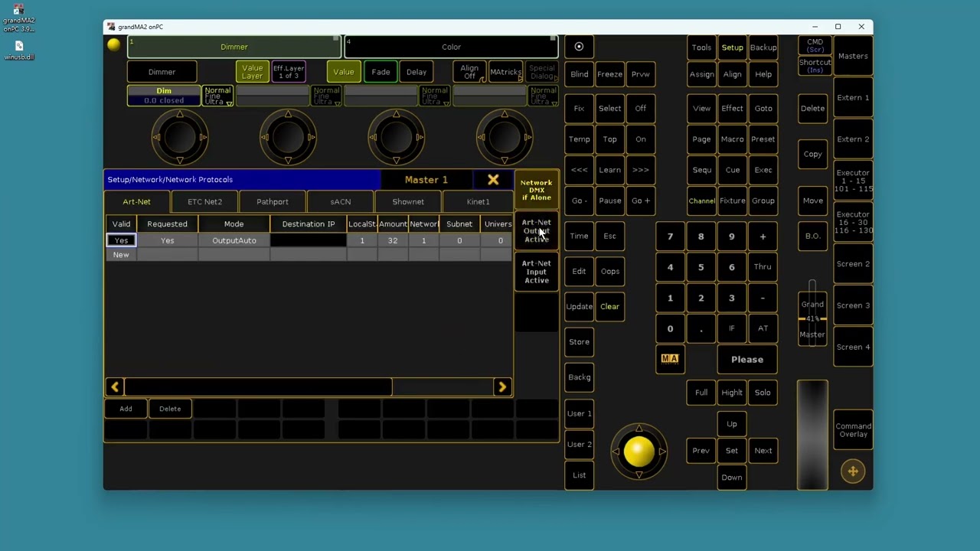The width and height of the screenshot is (980, 551).
Task: Toggle Network DMX if Alone option
Action: click(x=536, y=190)
